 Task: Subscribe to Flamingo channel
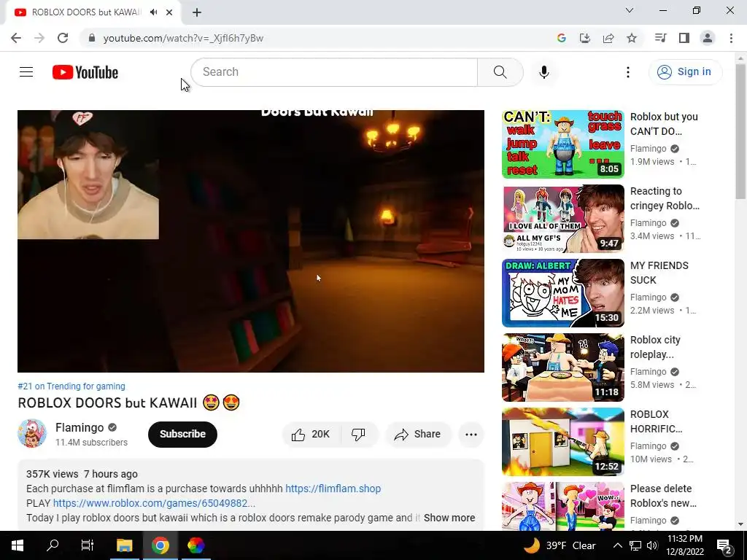click(x=182, y=435)
